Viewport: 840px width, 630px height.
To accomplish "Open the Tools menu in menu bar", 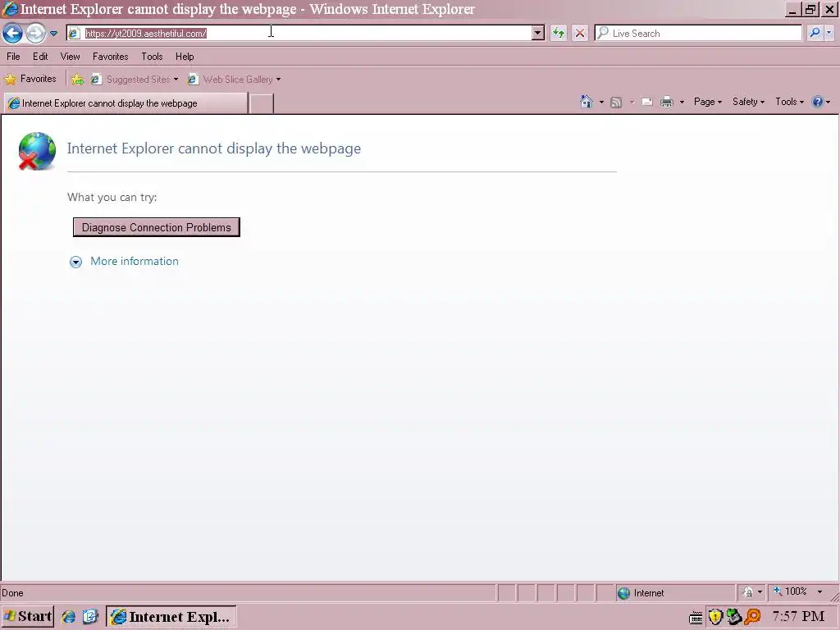I will tap(152, 57).
